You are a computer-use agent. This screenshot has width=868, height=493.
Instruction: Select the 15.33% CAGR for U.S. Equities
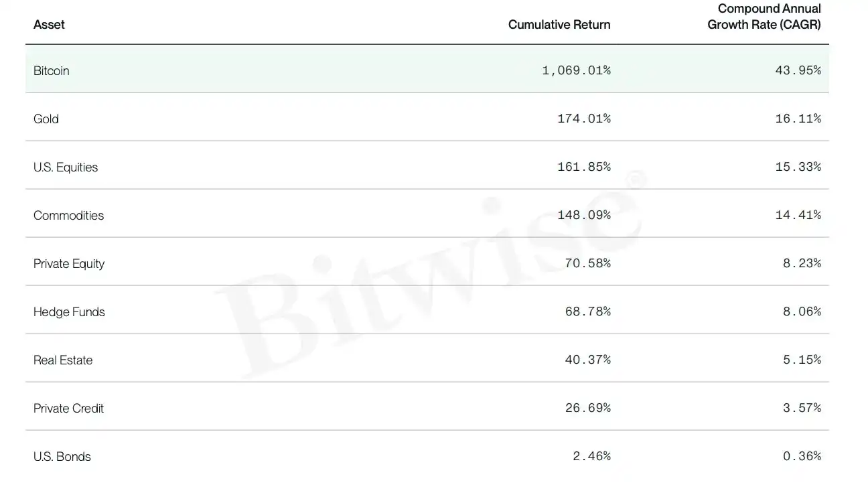click(798, 167)
